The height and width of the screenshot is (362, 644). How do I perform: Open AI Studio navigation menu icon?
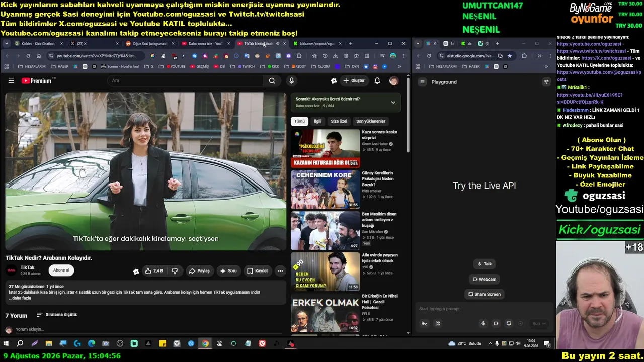coord(423,82)
